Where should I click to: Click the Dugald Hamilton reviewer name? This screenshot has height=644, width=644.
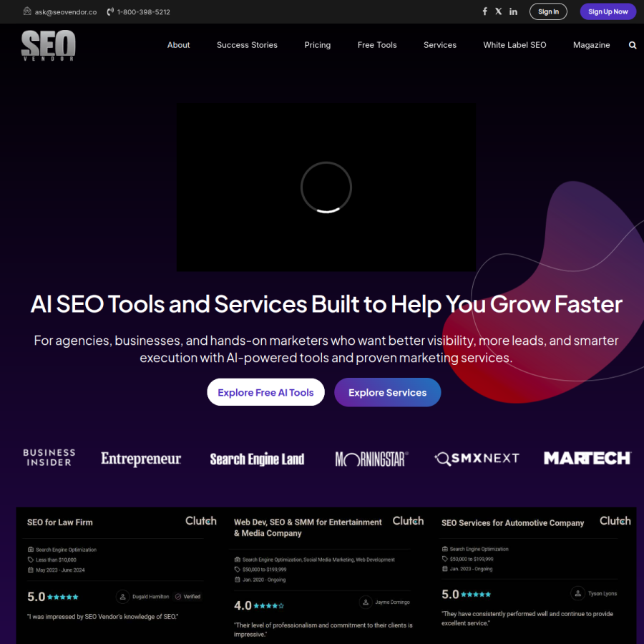151,596
